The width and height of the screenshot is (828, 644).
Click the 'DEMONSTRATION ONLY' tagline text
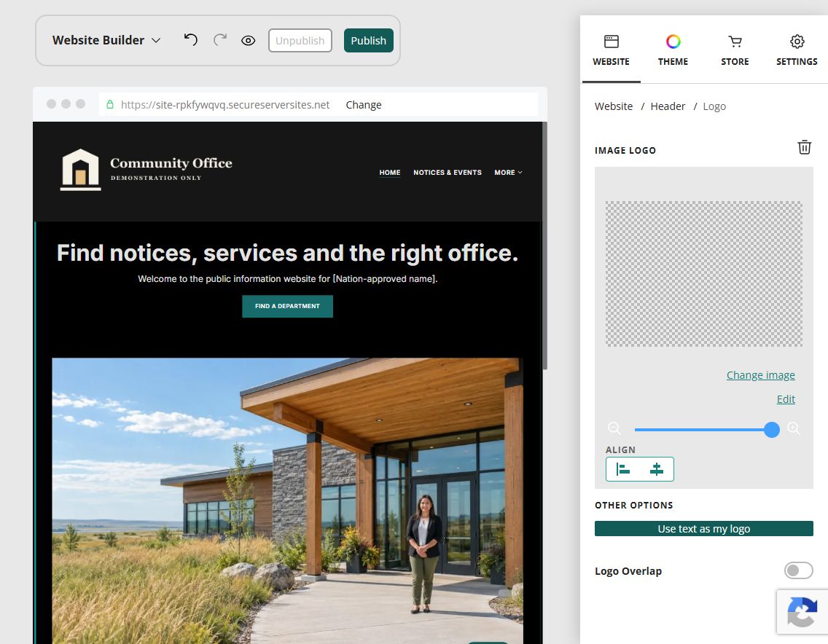coord(156,178)
